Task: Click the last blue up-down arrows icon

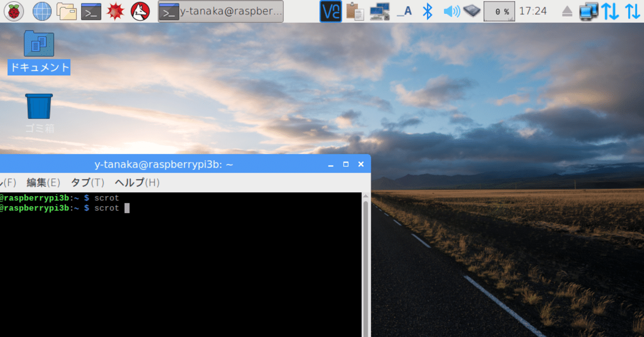Action: pos(632,11)
